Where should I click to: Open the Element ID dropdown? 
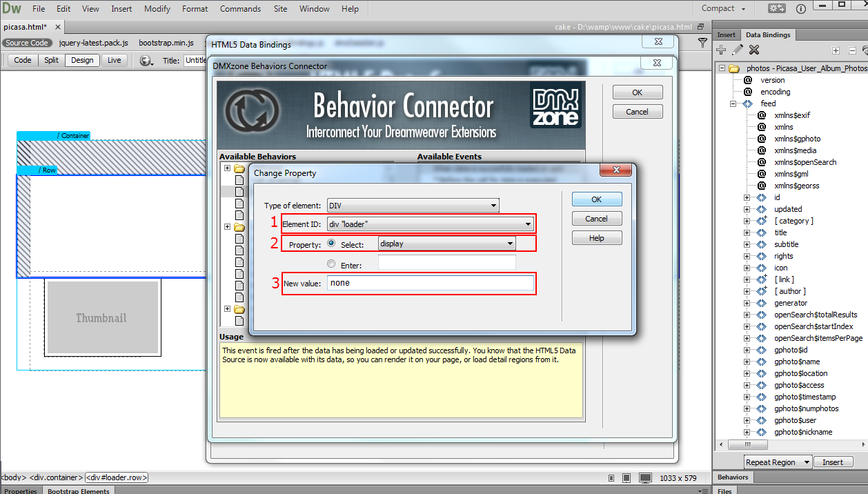coord(430,224)
